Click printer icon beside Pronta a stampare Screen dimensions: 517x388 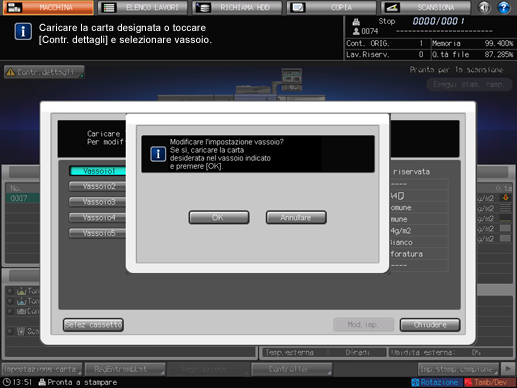pyautogui.click(x=42, y=382)
